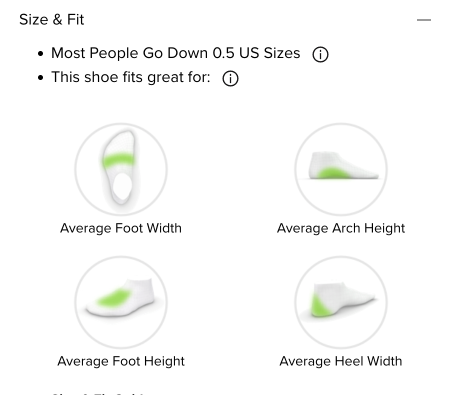Click the Average Heel Width label
Viewport: 452px width, 395px height.
point(341,361)
